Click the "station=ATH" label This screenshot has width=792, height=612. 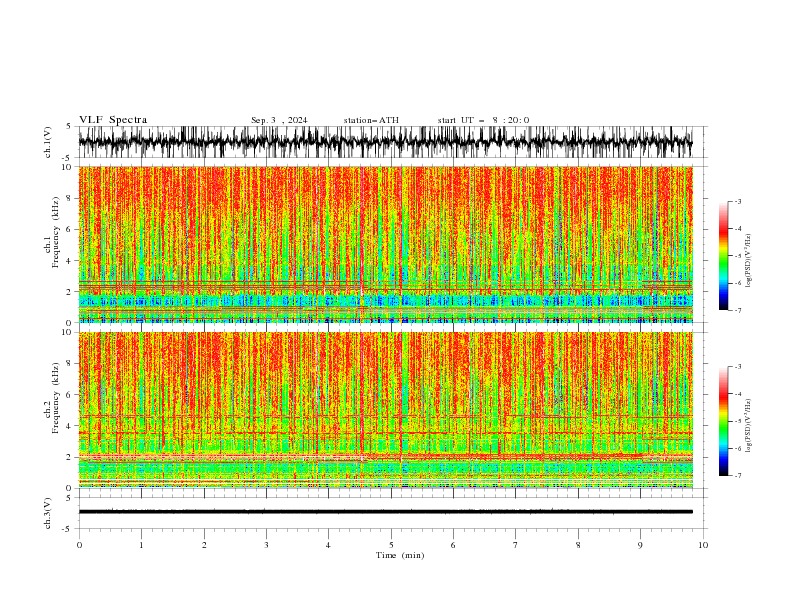tap(371, 120)
